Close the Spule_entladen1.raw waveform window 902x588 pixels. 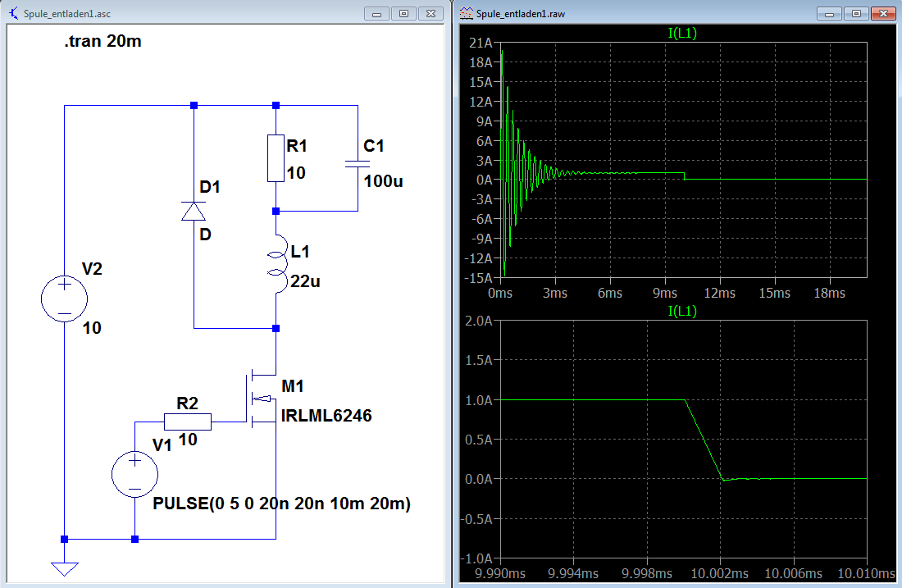[884, 14]
